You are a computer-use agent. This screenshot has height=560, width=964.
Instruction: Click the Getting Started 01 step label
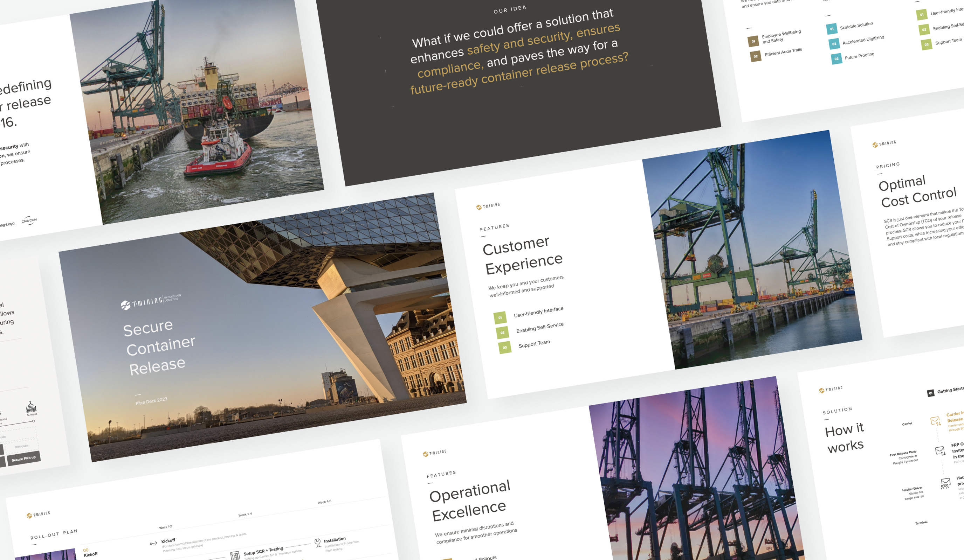[x=945, y=391]
